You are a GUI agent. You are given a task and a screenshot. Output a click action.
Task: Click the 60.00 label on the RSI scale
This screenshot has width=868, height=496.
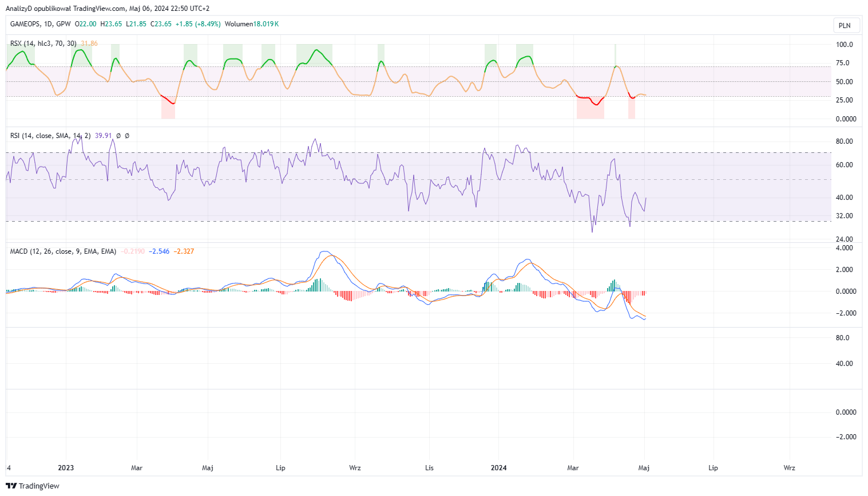point(845,165)
